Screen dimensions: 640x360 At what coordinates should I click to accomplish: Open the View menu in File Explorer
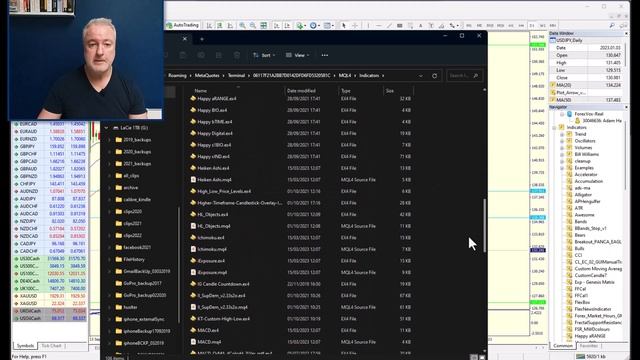pyautogui.click(x=297, y=55)
